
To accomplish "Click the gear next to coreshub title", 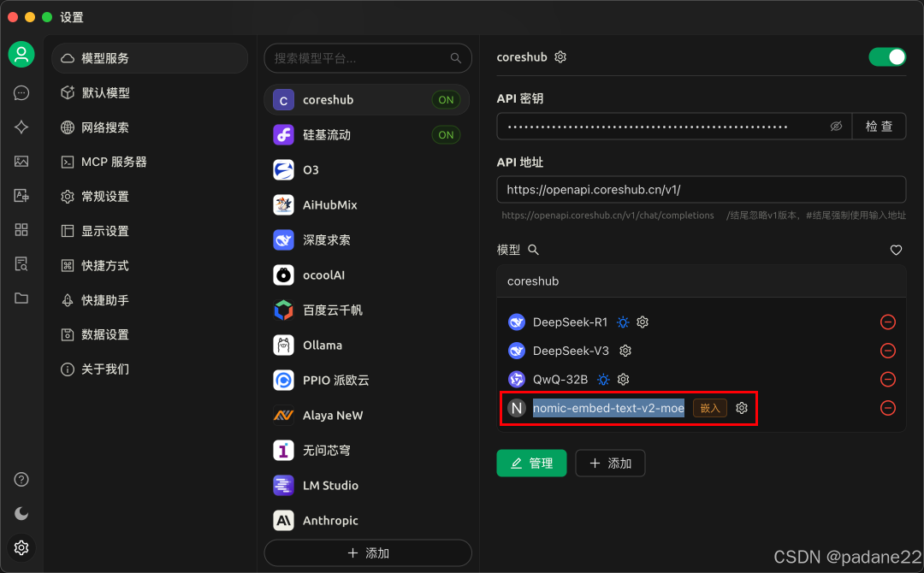I will coord(560,56).
